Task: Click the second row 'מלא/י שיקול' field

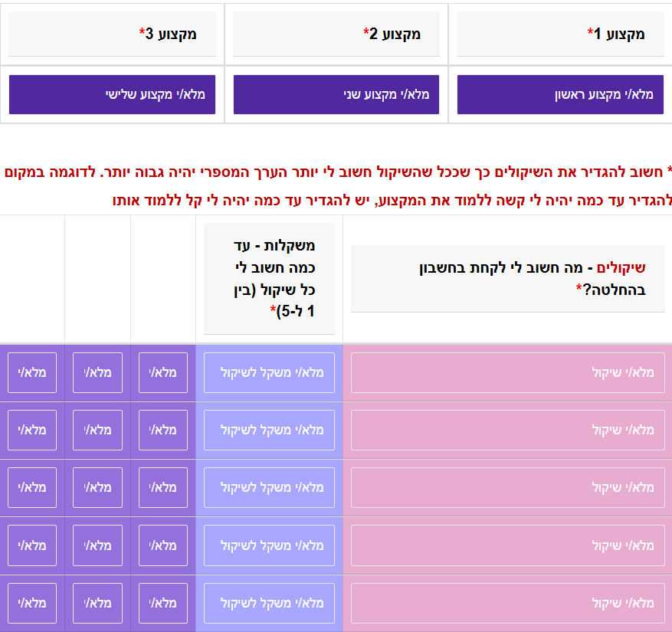Action: (507, 430)
